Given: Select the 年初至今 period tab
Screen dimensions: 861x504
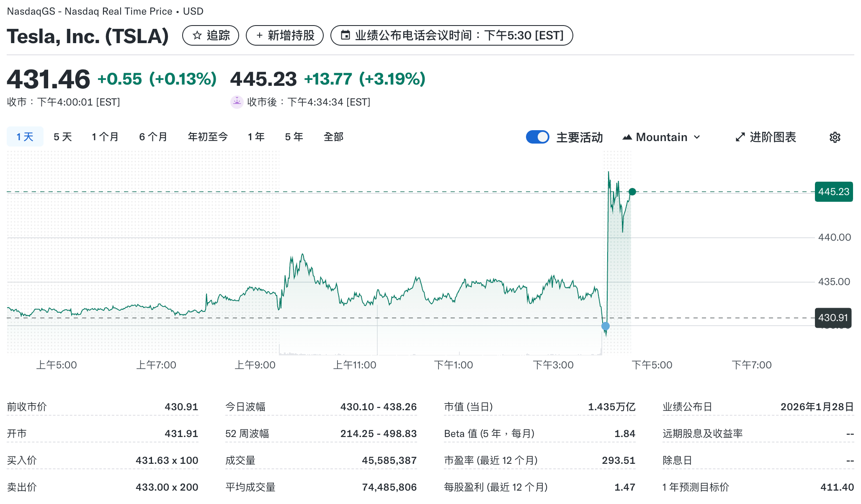Looking at the screenshot, I should pos(207,136).
